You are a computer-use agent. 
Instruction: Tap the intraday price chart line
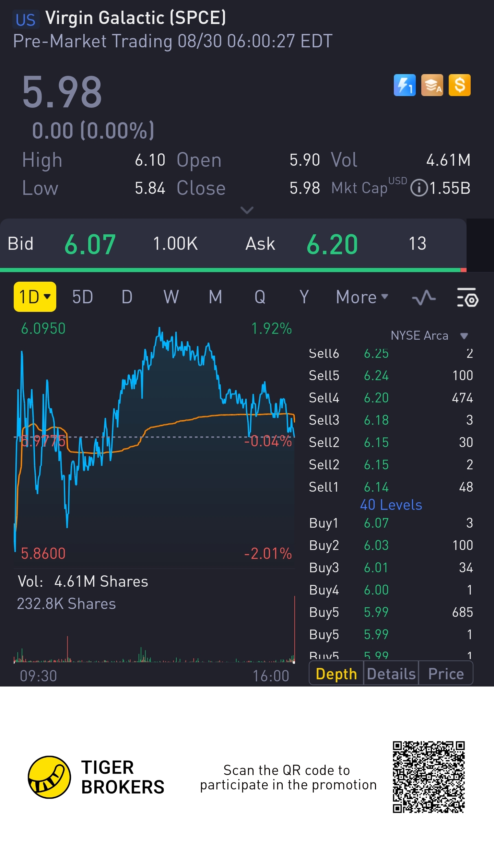tap(154, 439)
